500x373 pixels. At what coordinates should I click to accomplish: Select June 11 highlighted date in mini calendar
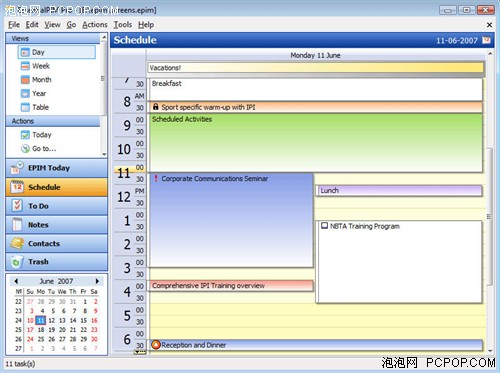point(41,320)
